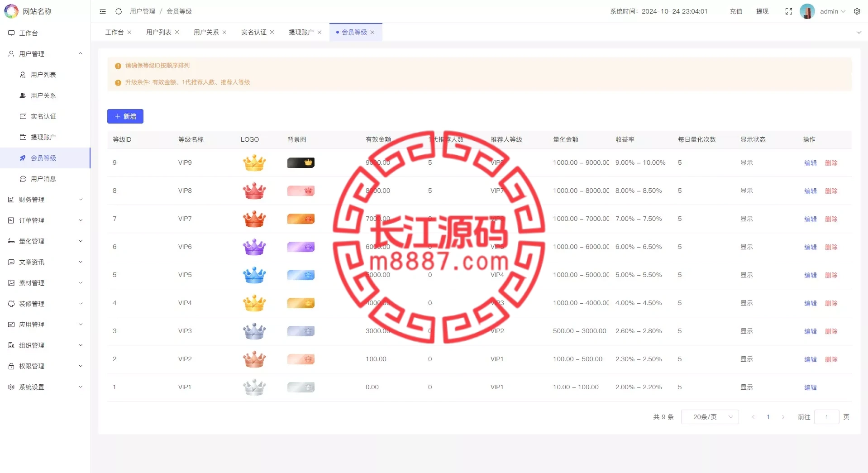Viewport: 868px width, 473px height.
Task: Close the 用户关系 tab
Action: point(224,32)
